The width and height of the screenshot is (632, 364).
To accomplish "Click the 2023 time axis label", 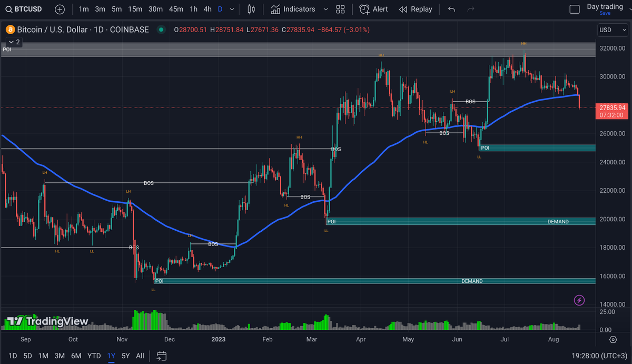I will 218,339.
